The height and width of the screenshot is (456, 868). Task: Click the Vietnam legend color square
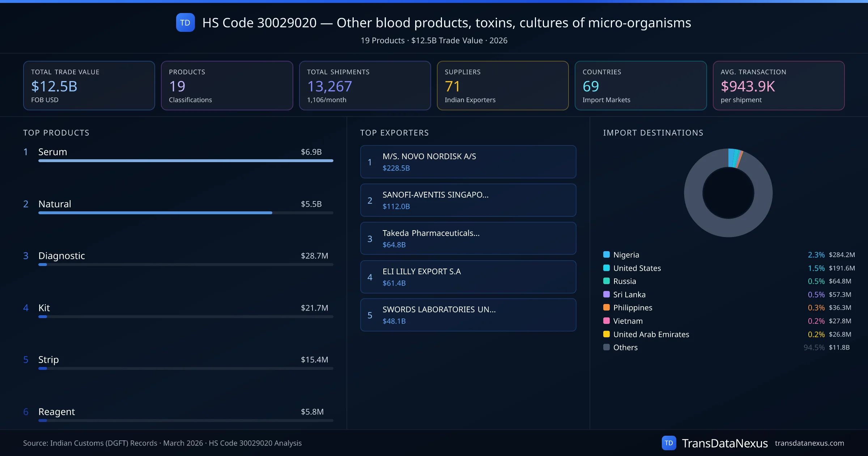[x=607, y=321]
